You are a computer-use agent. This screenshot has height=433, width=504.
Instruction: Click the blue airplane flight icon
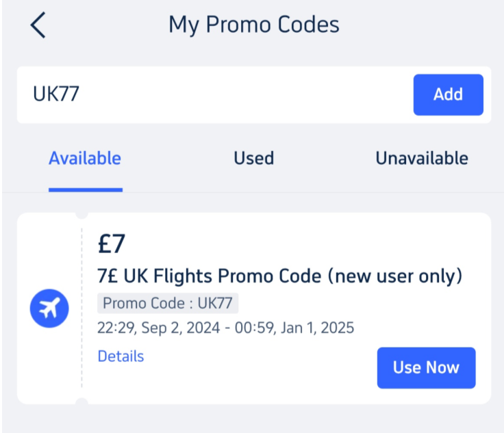click(x=49, y=309)
